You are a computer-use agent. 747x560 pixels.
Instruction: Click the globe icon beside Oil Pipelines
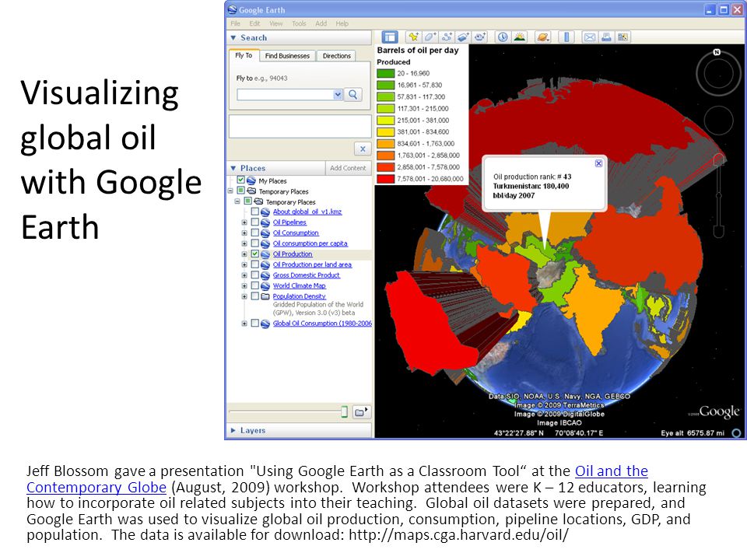[265, 222]
